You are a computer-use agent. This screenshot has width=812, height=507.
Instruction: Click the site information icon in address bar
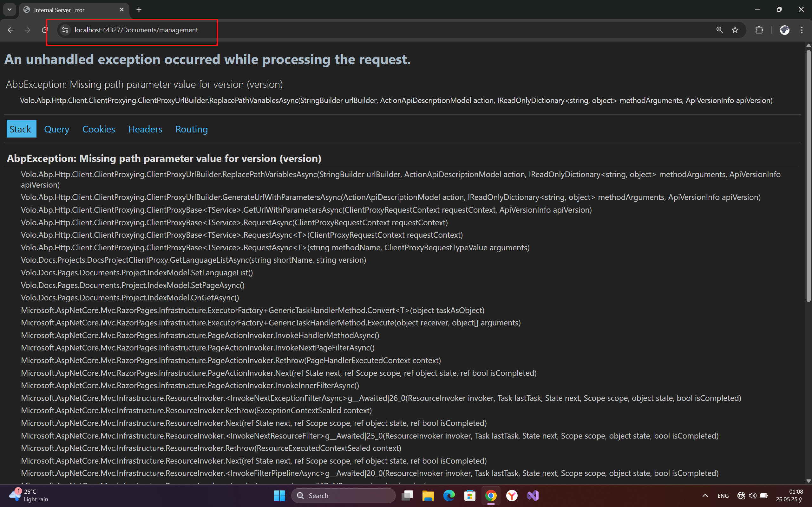[65, 30]
